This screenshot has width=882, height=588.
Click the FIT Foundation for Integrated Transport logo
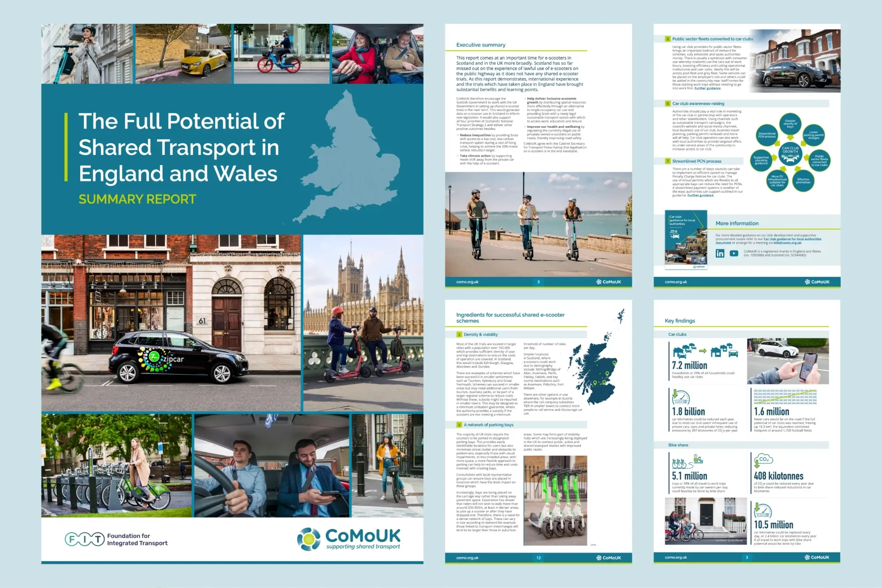[116, 539]
